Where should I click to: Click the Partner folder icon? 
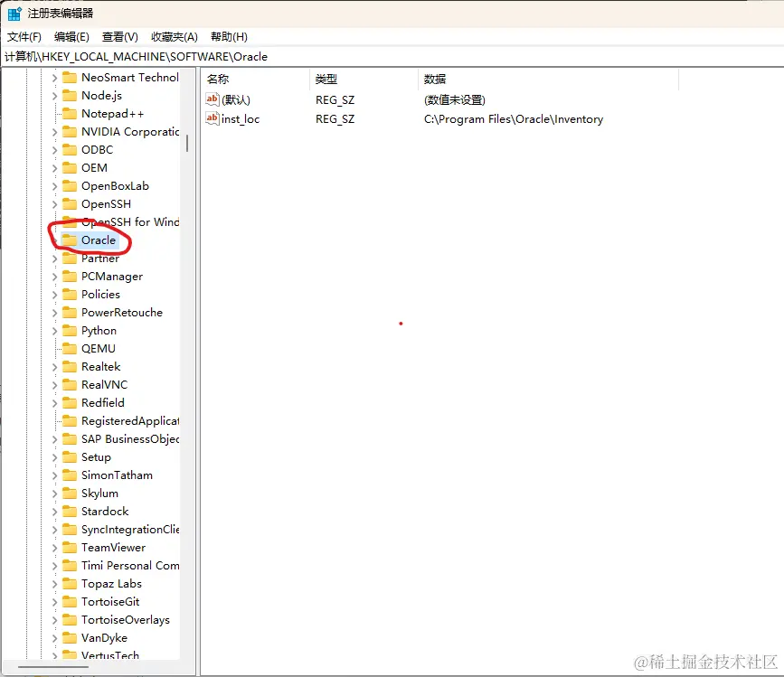coord(69,258)
